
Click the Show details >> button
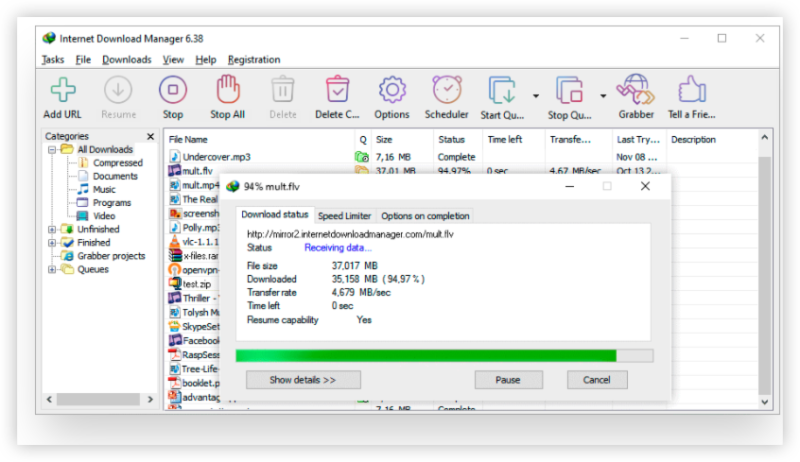303,380
